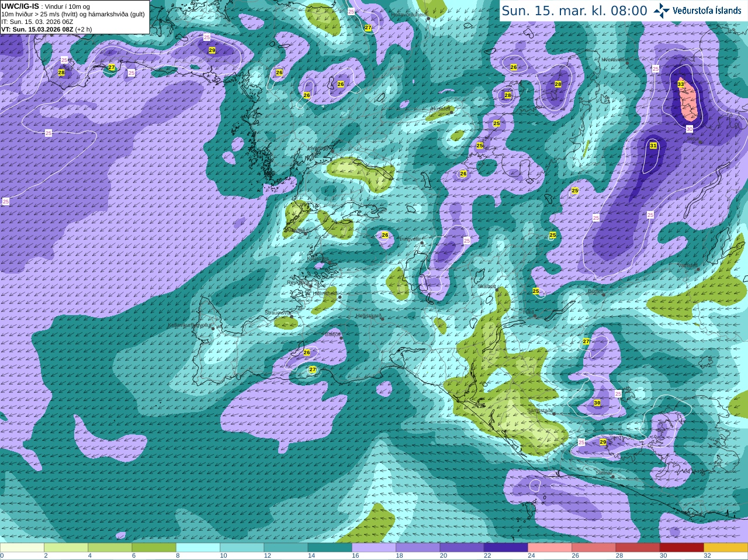Pick the pink 24–26 scale swatch
This screenshot has width=748, height=560.
[550, 547]
